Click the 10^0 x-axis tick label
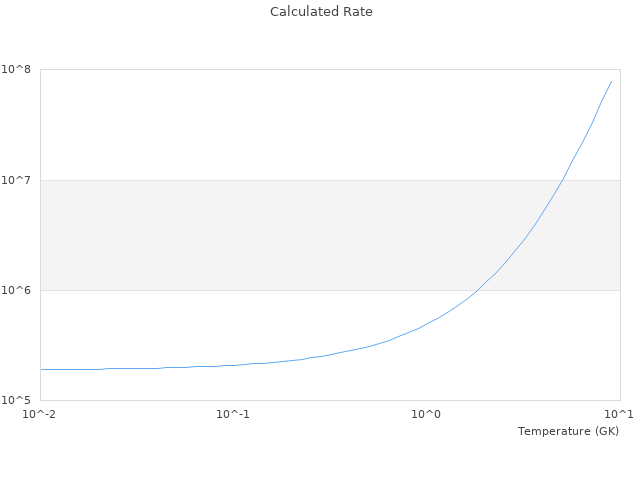Screen dimensions: 640x480 click(427, 414)
